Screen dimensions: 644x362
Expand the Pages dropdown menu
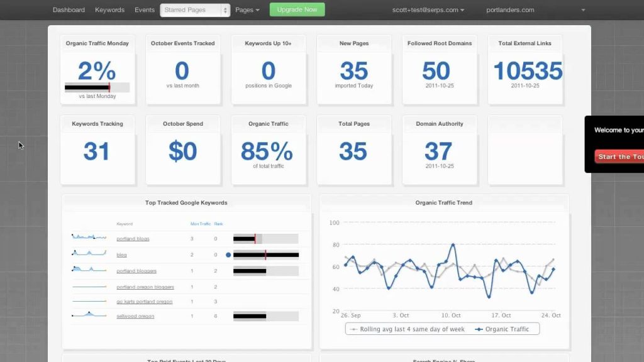coord(247,10)
